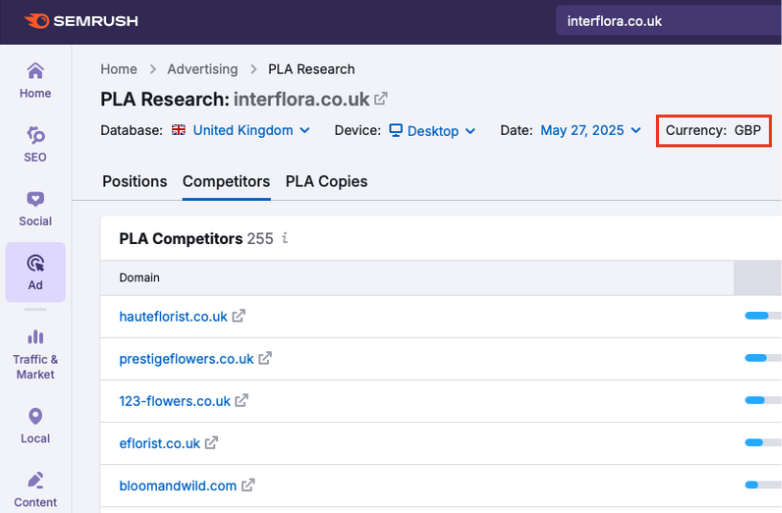The height and width of the screenshot is (513, 782).
Task: Open the Home sidebar icon
Action: (x=35, y=80)
